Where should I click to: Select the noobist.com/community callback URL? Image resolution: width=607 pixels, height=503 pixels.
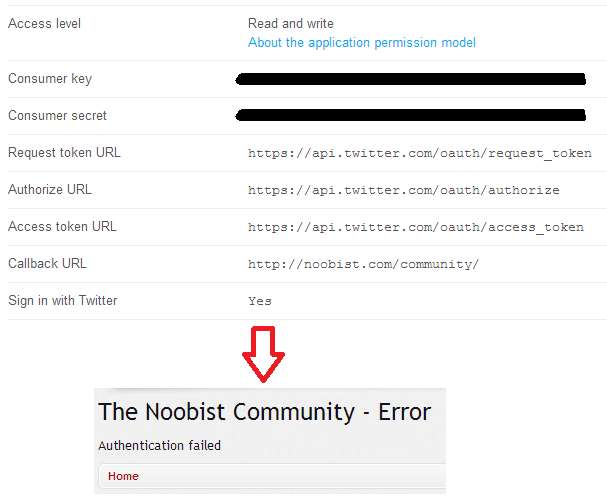(363, 264)
